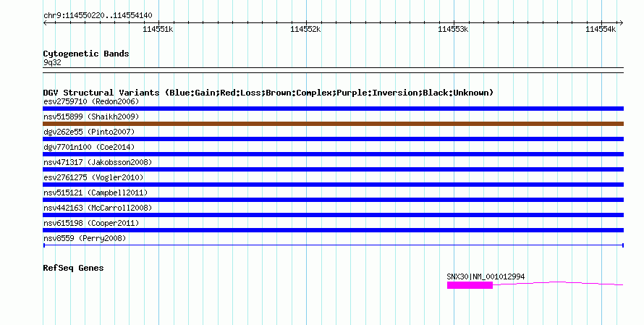Select the blue bar below nsv615198
Viewport: 644px width, 325px height.
[333, 230]
